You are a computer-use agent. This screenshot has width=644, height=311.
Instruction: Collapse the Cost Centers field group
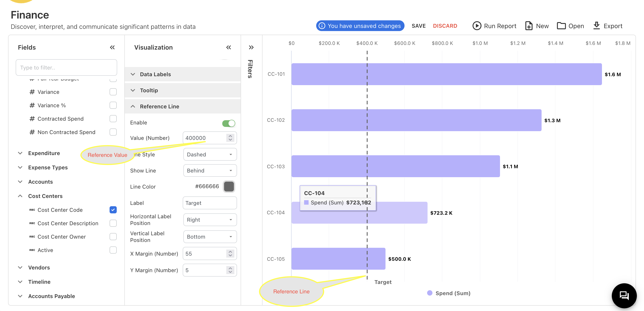[x=20, y=196]
